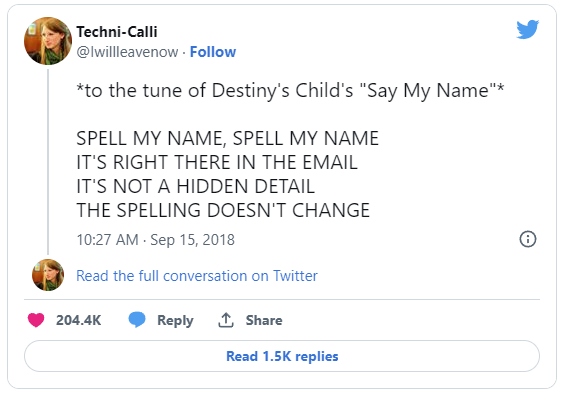Click the Twitter bird logo
Screen dimensions: 566x395
click(527, 29)
